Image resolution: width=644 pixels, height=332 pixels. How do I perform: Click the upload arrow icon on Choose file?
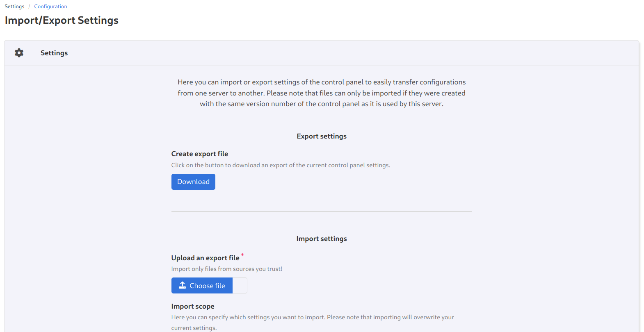[x=183, y=285]
